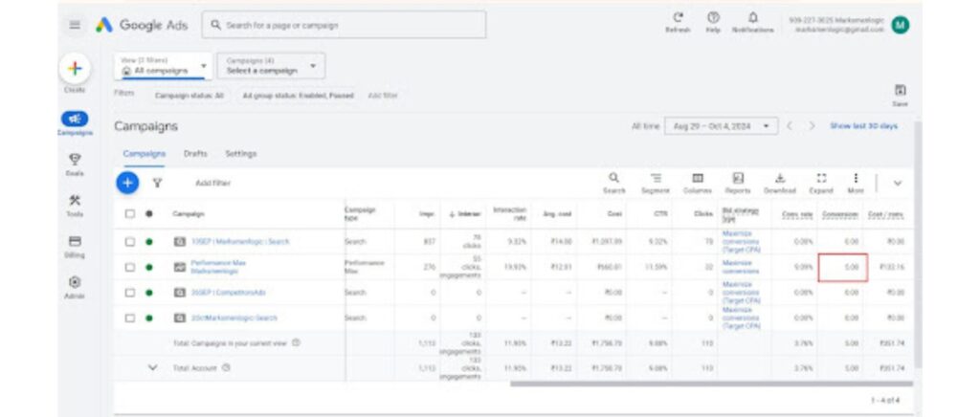The height and width of the screenshot is (417, 980).
Task: Open the date range dropdown
Action: coord(722,125)
